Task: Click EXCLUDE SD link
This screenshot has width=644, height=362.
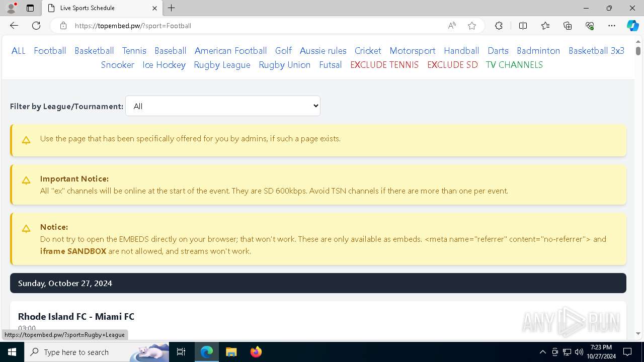Action: pos(452,65)
